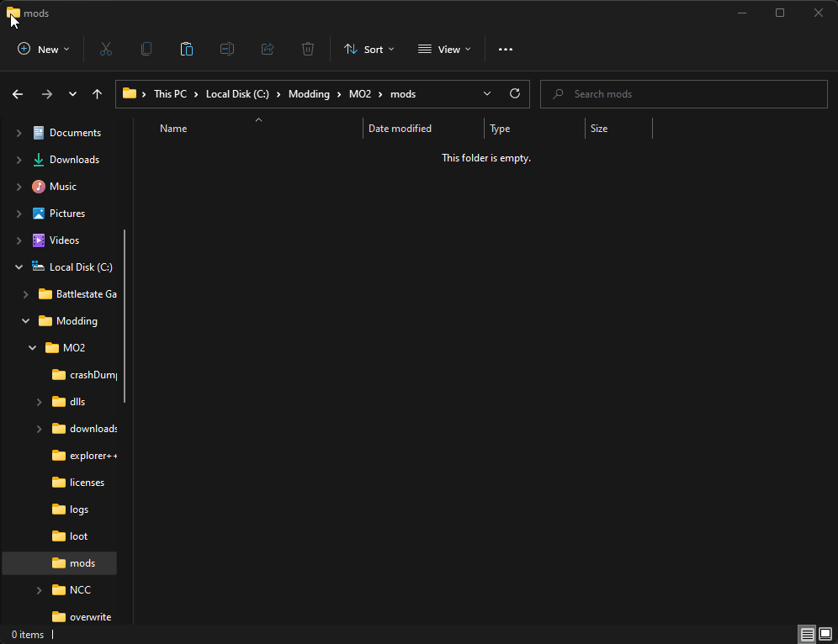Click the Rename icon in the toolbar
838x644 pixels.
pos(226,49)
